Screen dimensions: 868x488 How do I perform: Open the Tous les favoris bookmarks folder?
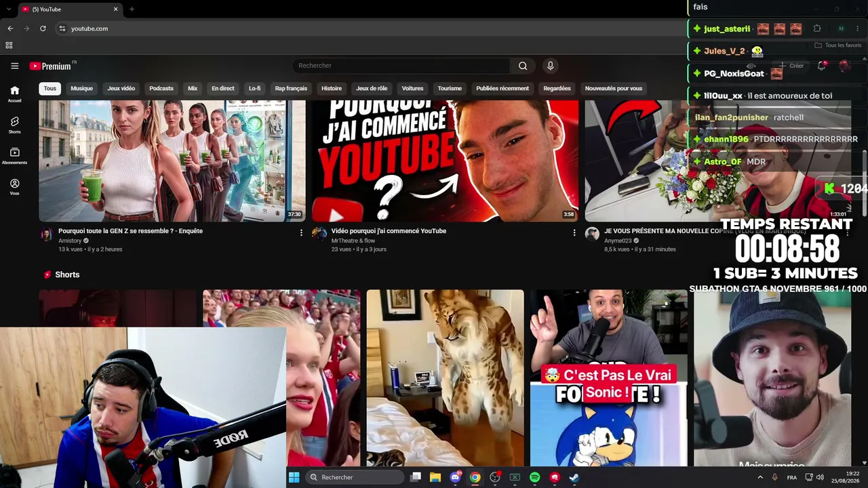pos(838,45)
